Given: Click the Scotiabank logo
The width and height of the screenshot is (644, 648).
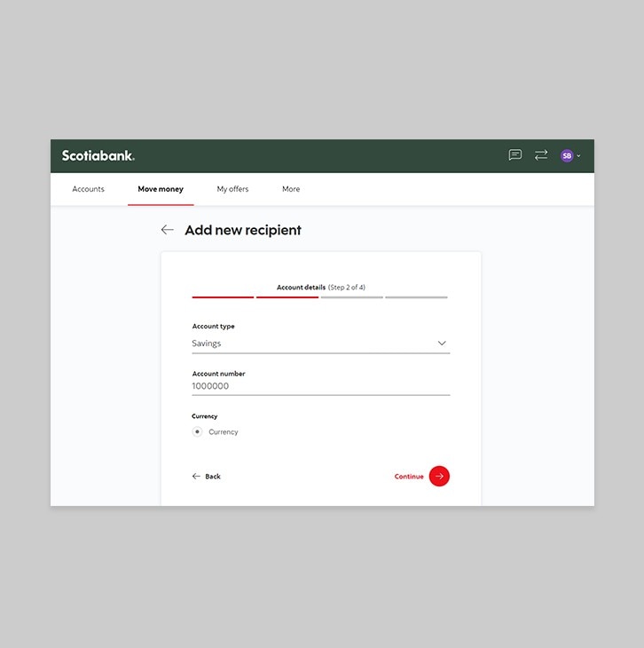Looking at the screenshot, I should 98,156.
